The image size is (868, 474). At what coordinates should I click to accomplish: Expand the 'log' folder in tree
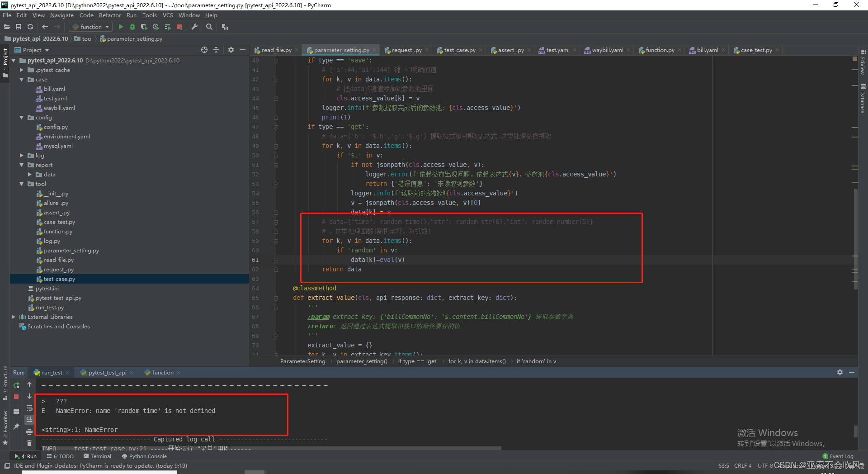coord(21,156)
